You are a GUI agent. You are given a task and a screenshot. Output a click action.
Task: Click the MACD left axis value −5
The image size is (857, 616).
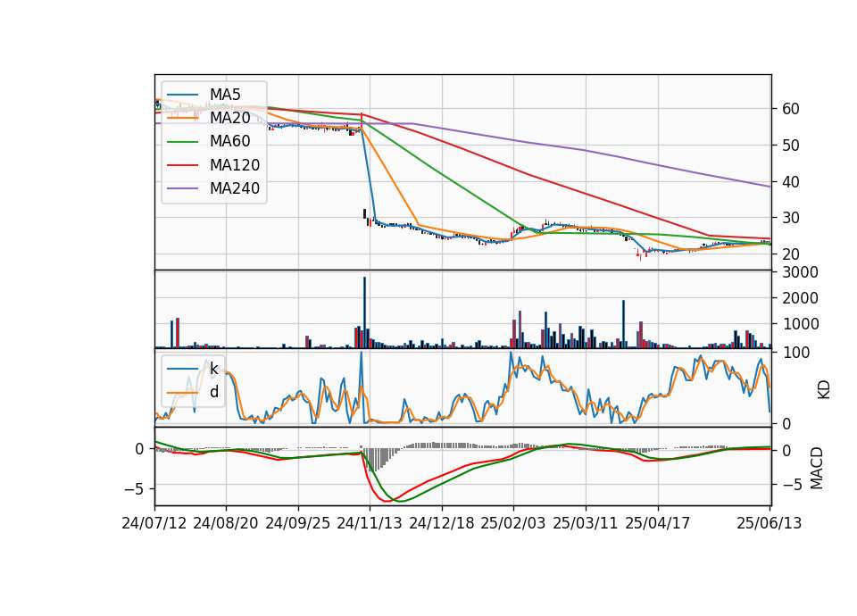click(134, 489)
